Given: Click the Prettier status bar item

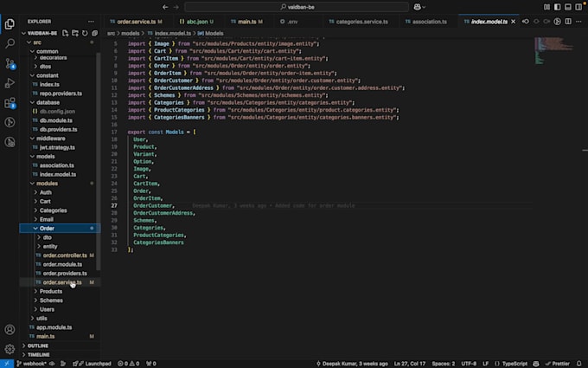Looking at the screenshot, I should click(557, 364).
